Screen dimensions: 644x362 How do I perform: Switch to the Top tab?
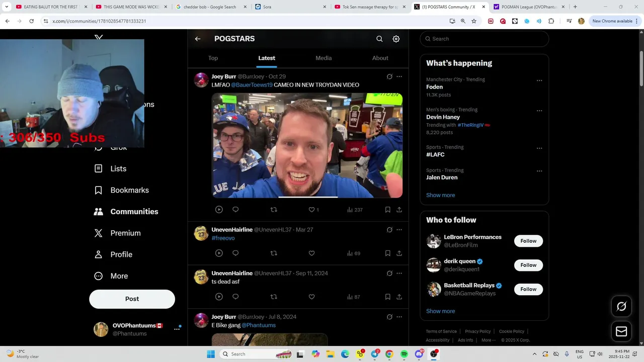pyautogui.click(x=213, y=58)
